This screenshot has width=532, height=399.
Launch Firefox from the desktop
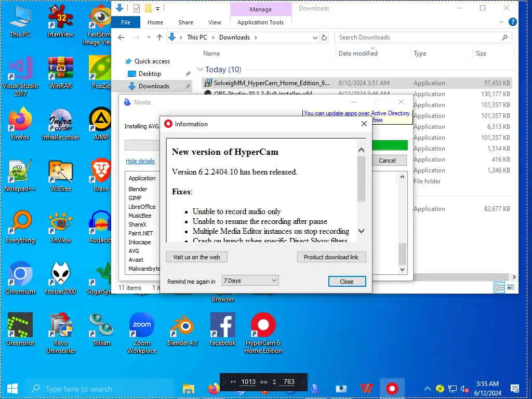(x=20, y=124)
